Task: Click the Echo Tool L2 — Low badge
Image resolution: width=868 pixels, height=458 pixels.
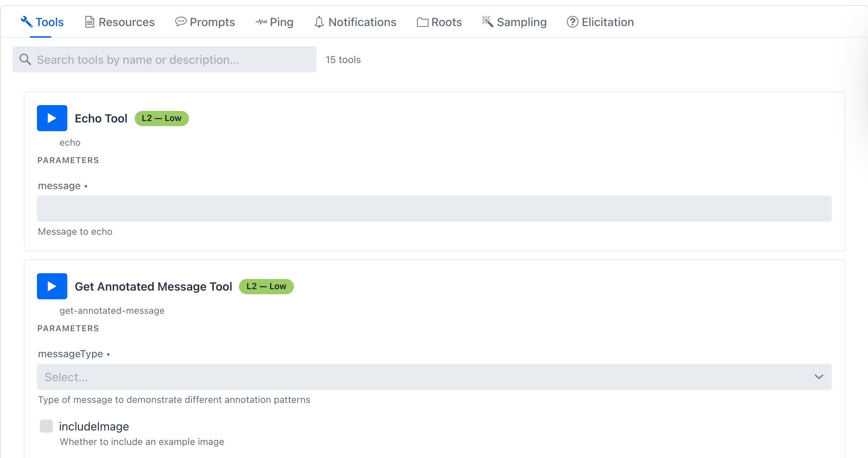Action: click(x=162, y=118)
